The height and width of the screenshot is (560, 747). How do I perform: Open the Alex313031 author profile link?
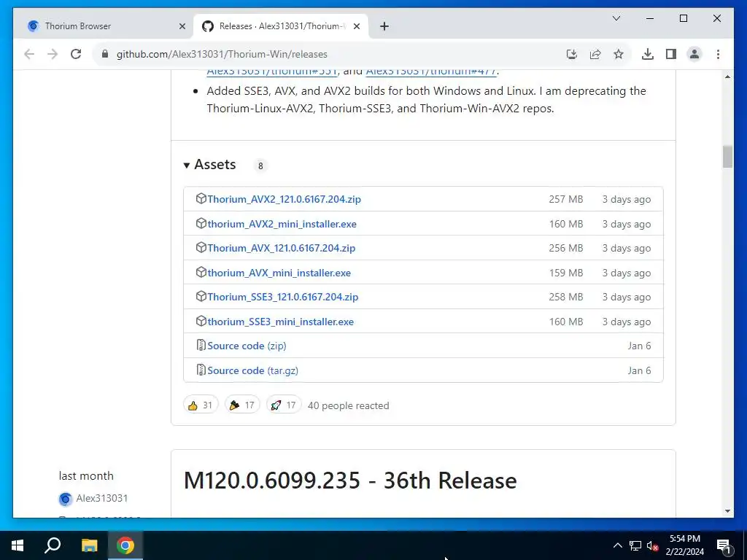click(102, 498)
